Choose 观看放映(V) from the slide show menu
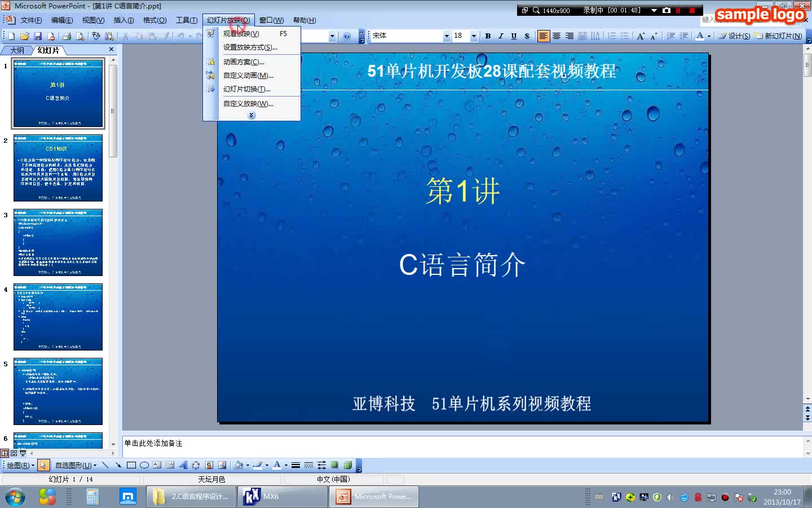Screen dimensions: 812x508 (x=251, y=34)
